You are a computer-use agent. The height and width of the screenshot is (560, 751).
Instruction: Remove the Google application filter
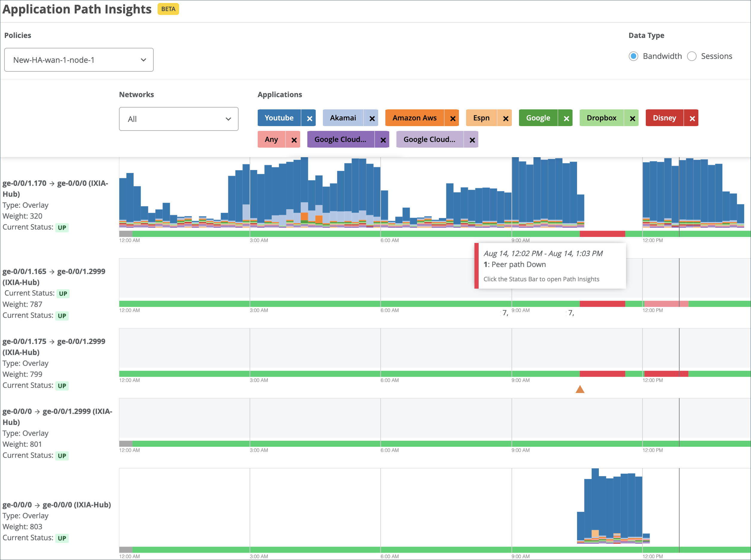[x=566, y=118]
